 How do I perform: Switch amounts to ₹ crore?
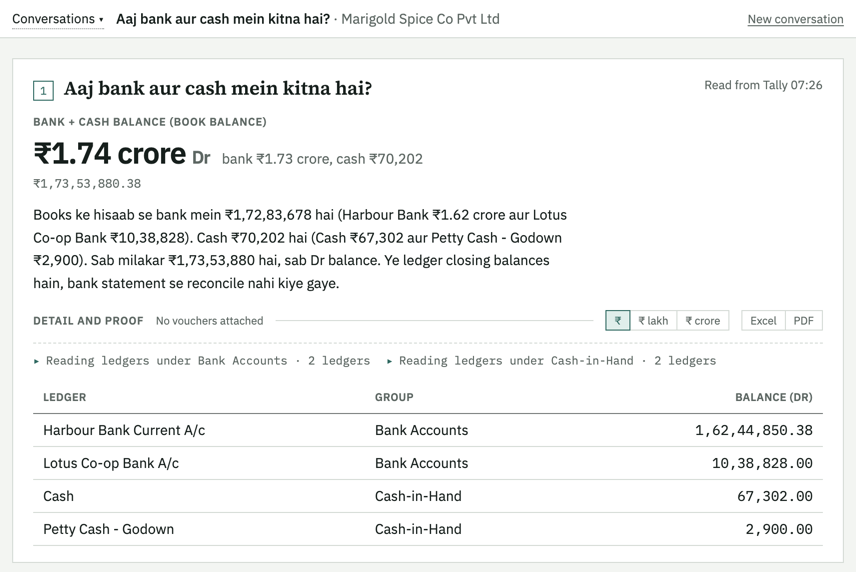point(703,320)
